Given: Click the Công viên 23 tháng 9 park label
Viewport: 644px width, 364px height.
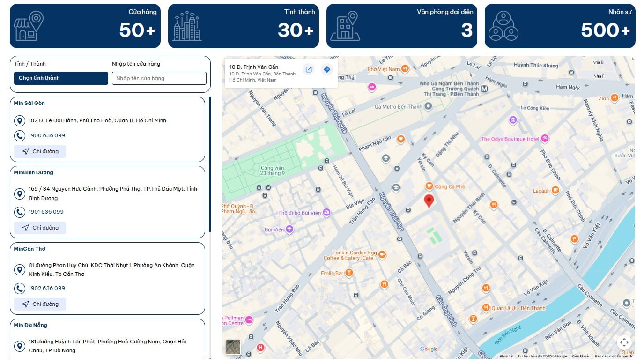Looking at the screenshot, I should point(273,171).
